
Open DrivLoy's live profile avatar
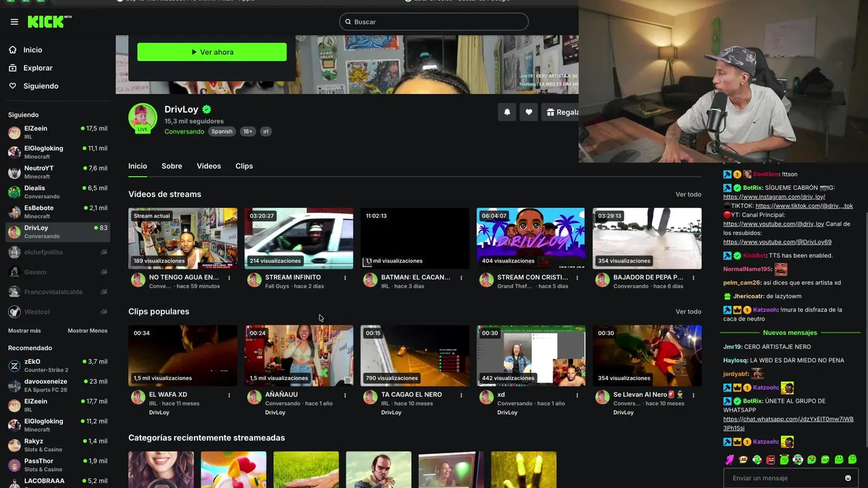[142, 119]
